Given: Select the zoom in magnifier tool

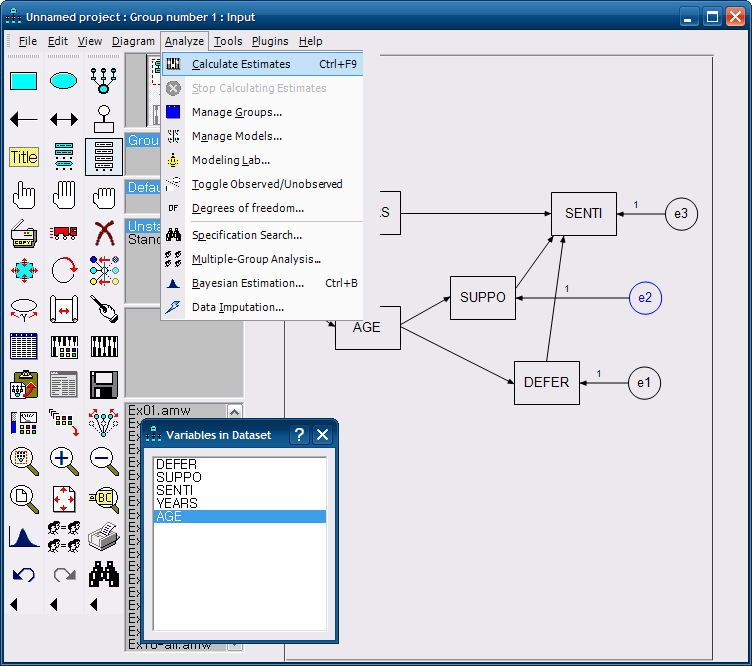Looking at the screenshot, I should [63, 461].
